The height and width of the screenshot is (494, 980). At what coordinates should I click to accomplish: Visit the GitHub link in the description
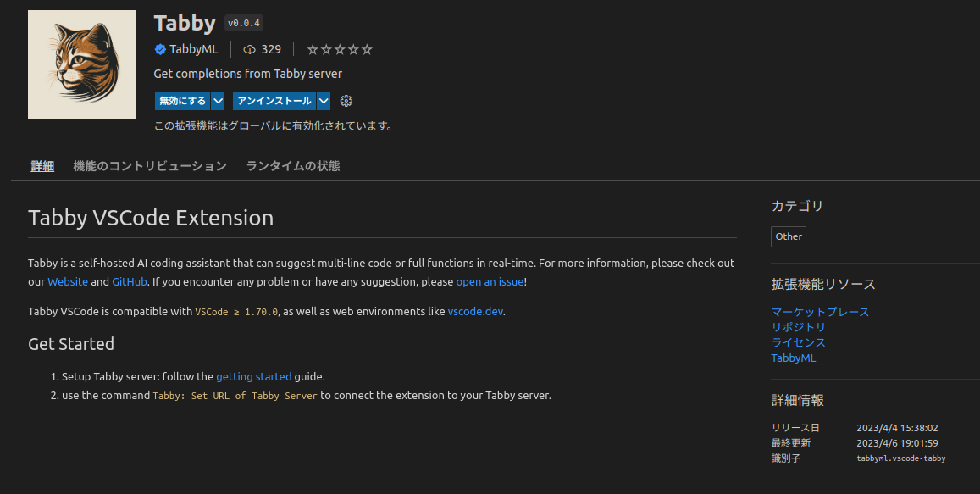[129, 281]
